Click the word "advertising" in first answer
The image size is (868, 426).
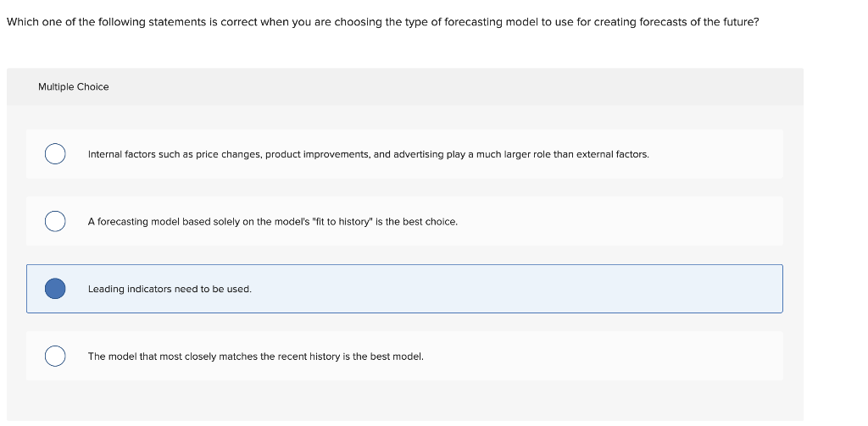[418, 155]
